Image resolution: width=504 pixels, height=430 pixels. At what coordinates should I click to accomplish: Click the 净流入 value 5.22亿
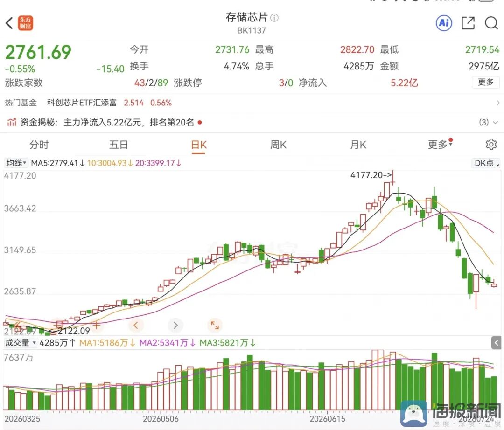[404, 83]
